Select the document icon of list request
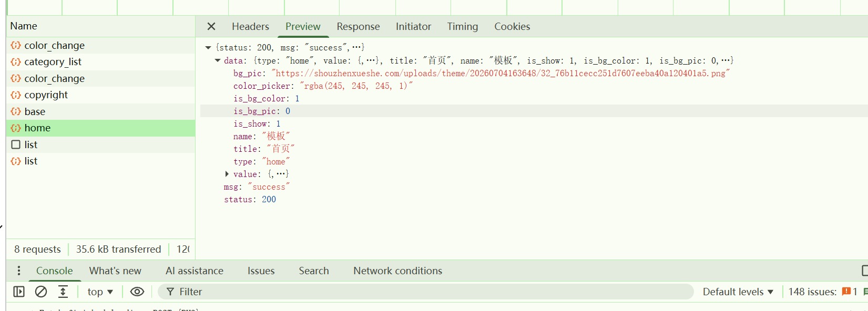The height and width of the screenshot is (311, 868). point(16,144)
